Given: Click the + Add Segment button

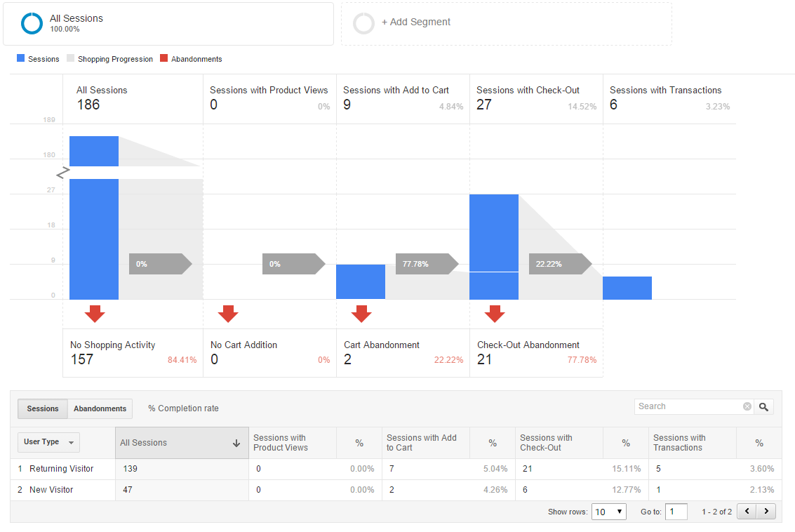Looking at the screenshot, I should tap(415, 22).
